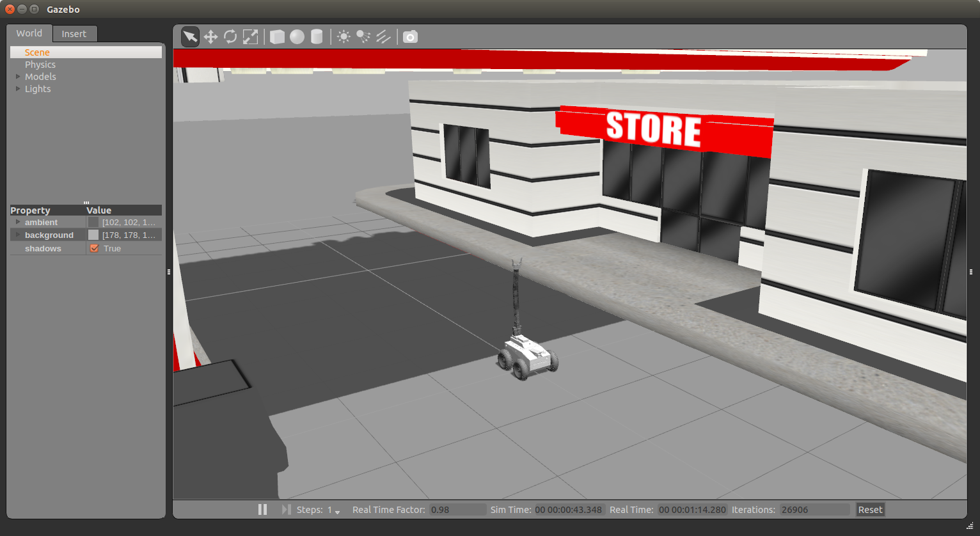The width and height of the screenshot is (980, 536).
Task: Step the simulation forward once
Action: click(286, 510)
